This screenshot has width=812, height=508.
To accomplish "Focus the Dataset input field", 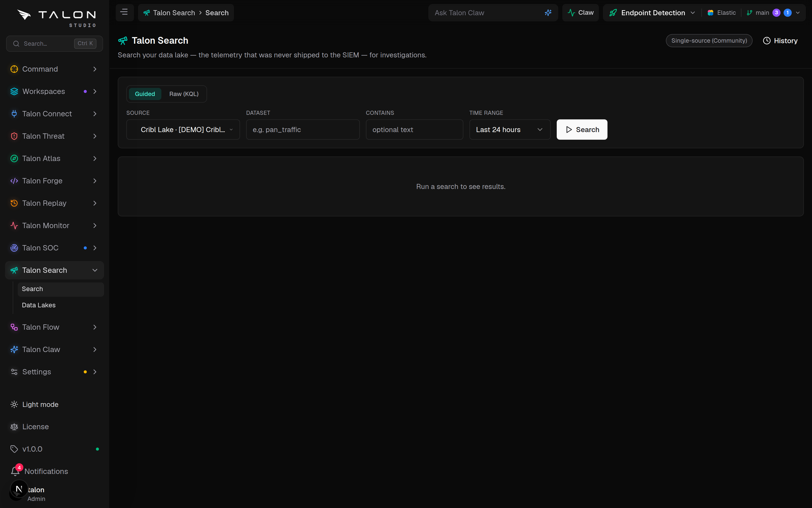I will (x=303, y=130).
